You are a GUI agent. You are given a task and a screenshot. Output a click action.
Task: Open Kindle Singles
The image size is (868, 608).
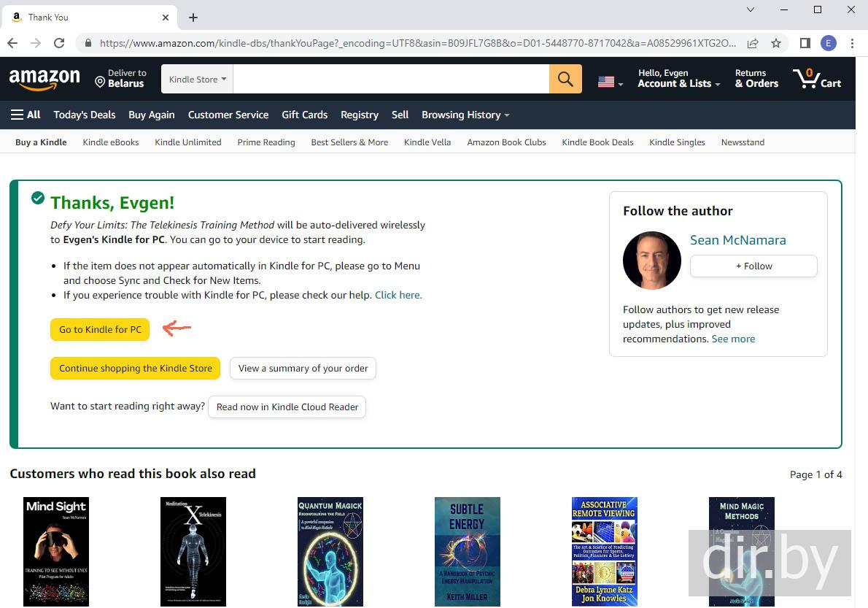coord(677,142)
